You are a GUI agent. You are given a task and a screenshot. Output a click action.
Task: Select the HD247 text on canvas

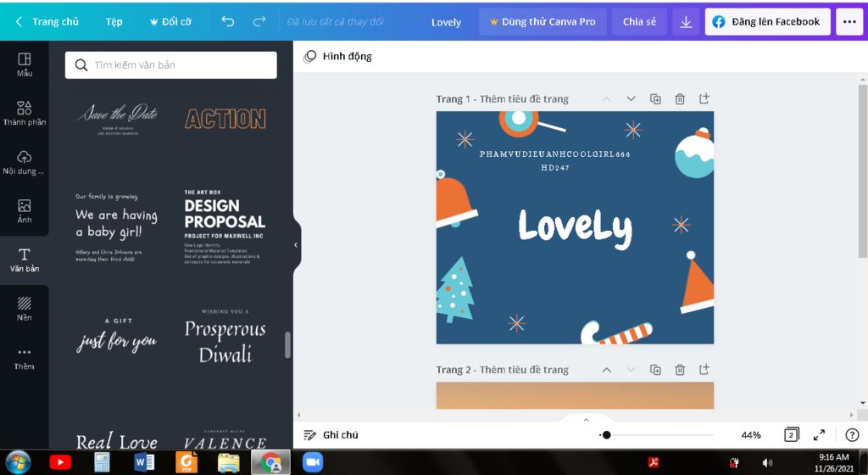coord(554,167)
